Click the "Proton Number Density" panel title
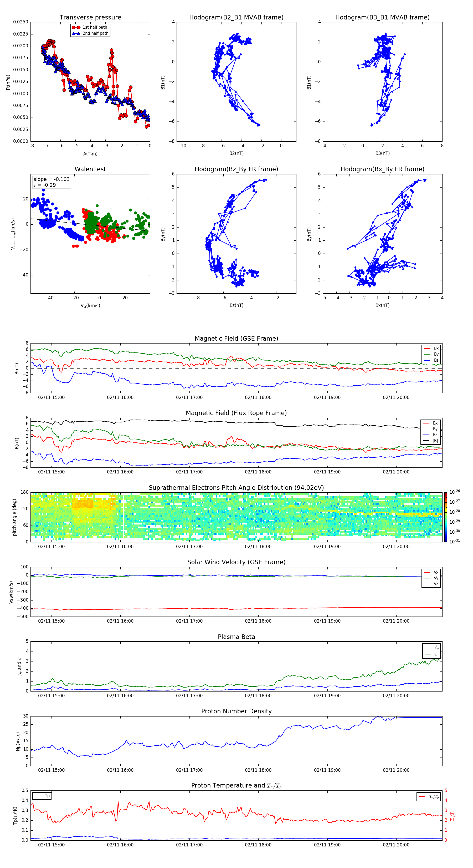Screen dimensions: 473x868 click(x=236, y=711)
